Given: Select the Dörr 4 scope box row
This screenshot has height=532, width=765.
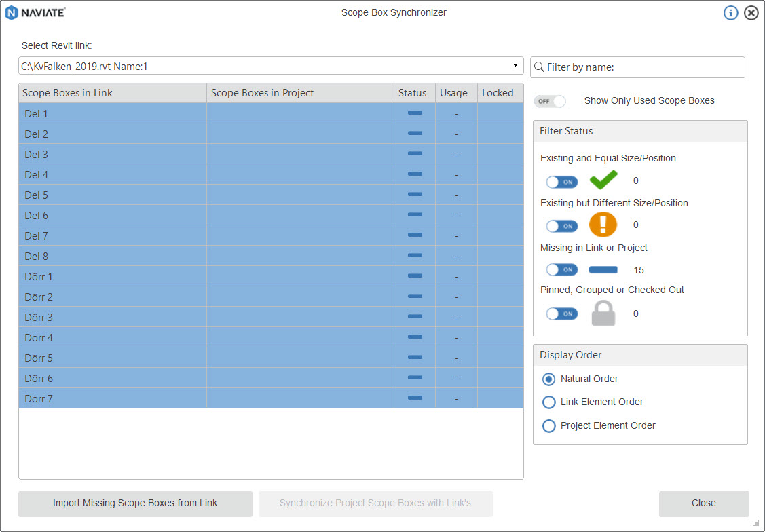Looking at the screenshot, I should pyautogui.click(x=112, y=337).
